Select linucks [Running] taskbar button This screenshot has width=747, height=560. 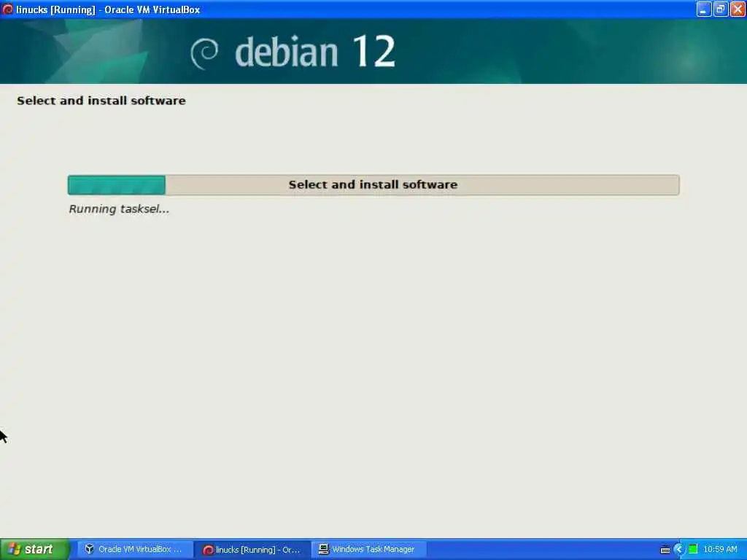252,549
